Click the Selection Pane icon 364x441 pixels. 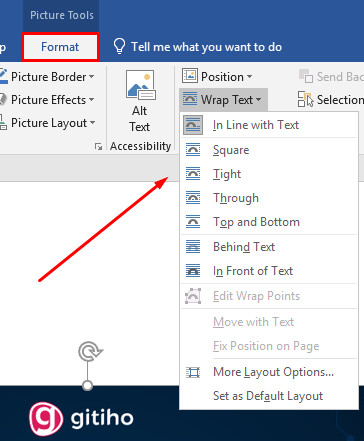pos(305,99)
